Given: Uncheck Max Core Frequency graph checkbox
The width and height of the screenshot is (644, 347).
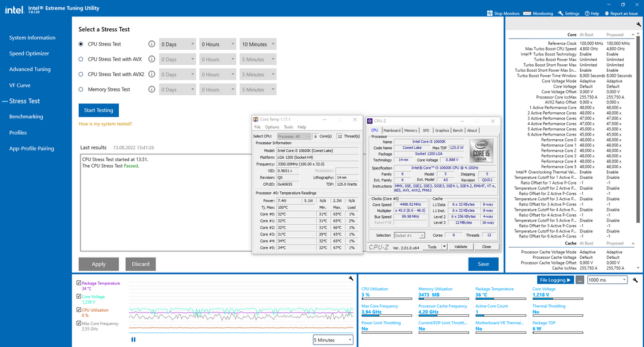Looking at the screenshot, I should (79, 323).
